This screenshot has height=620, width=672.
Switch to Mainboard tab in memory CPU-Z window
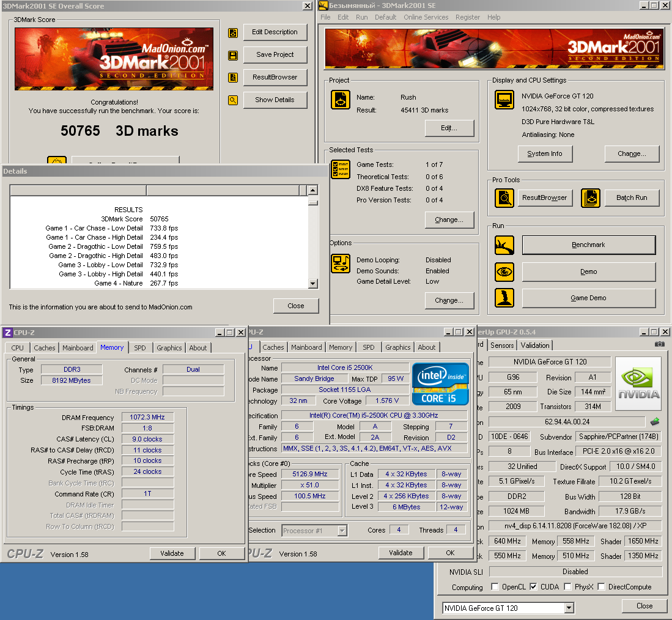point(78,348)
